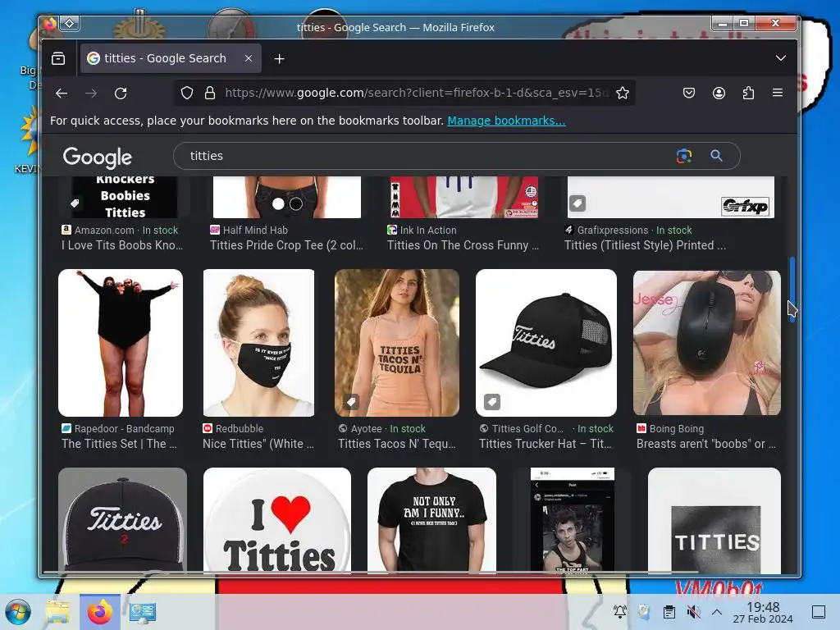Viewport: 840px width, 630px height.
Task: Select the Google Search browser tab
Action: click(x=171, y=58)
